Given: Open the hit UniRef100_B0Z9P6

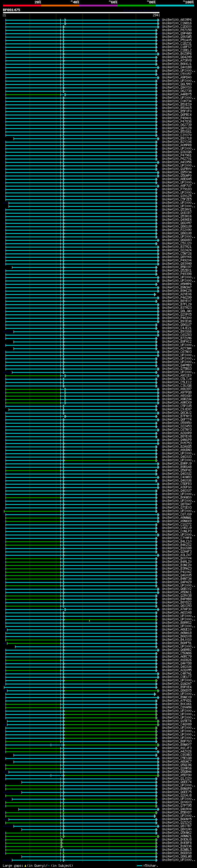Looking at the screenshot, I should [x=177, y=54].
